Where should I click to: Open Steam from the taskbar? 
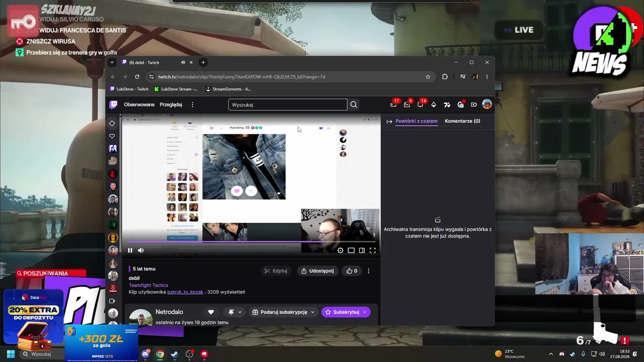174,354
